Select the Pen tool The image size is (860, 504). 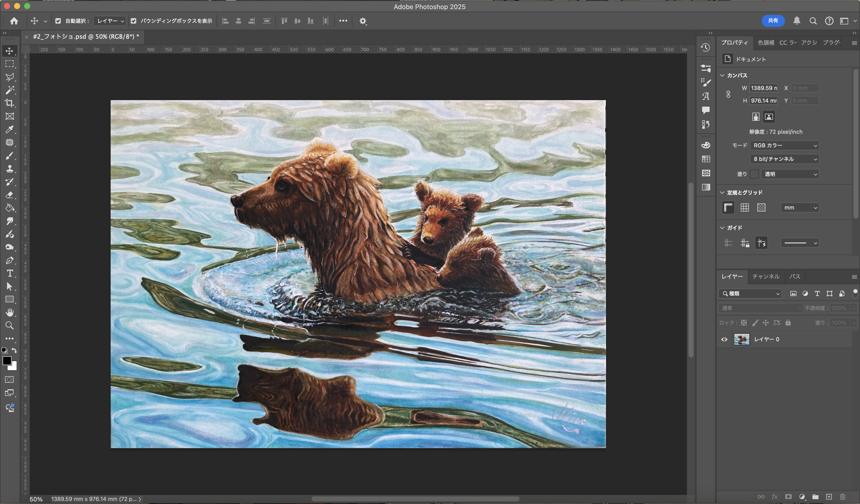[10, 260]
